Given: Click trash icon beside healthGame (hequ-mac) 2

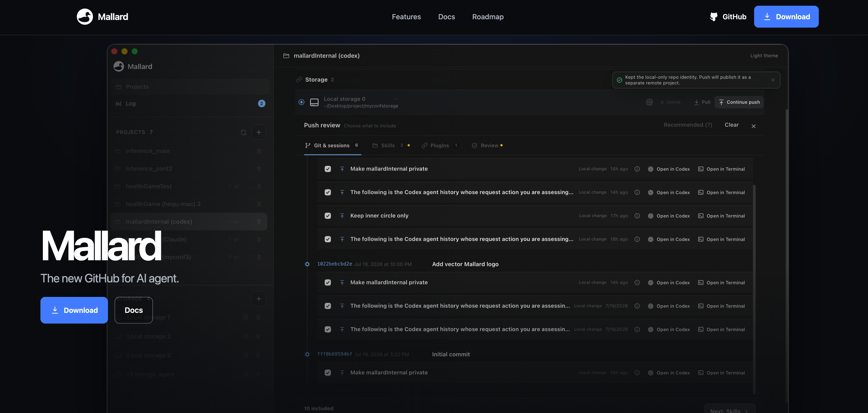Looking at the screenshot, I should pyautogui.click(x=259, y=204).
